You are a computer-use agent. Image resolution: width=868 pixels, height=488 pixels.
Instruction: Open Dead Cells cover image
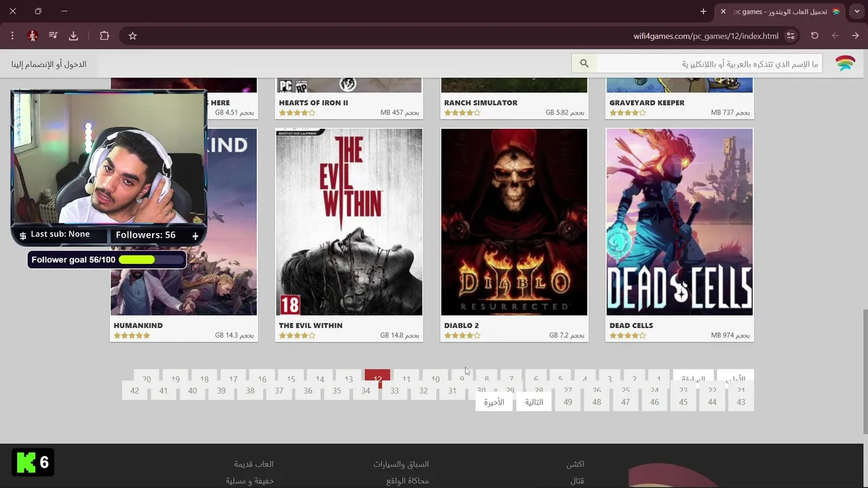(x=679, y=222)
